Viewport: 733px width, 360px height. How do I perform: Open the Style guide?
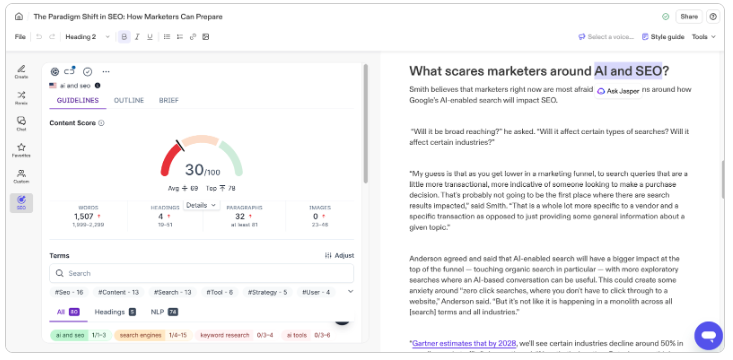(663, 37)
